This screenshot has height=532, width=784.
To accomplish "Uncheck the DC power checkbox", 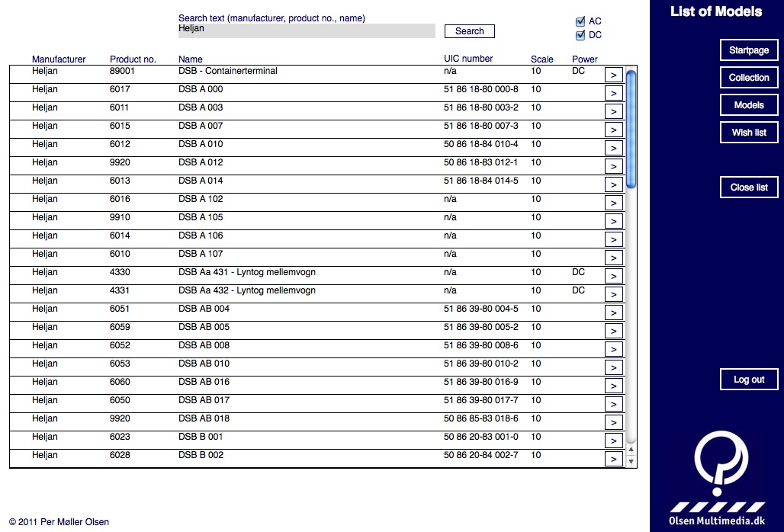I will [x=580, y=35].
